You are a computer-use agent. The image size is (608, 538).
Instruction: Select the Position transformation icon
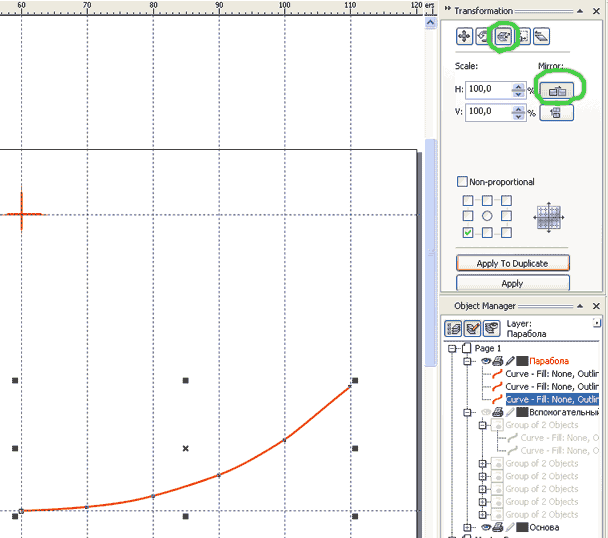(x=464, y=36)
